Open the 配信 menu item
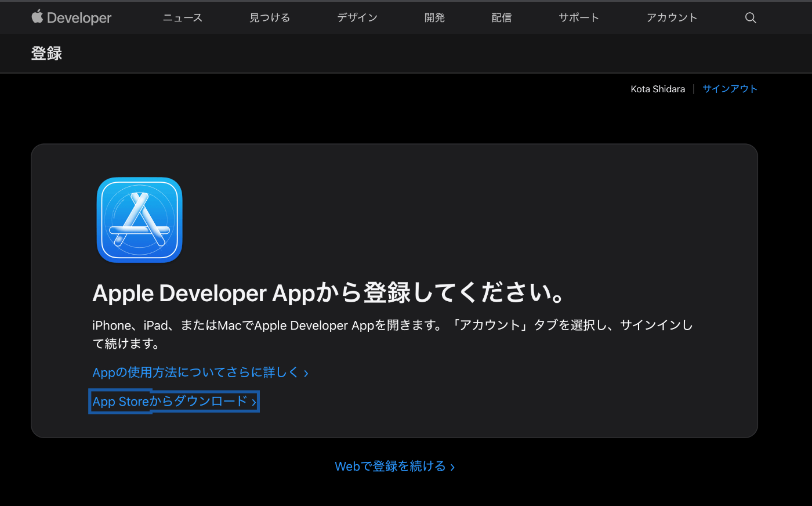The height and width of the screenshot is (506, 812). tap(502, 18)
